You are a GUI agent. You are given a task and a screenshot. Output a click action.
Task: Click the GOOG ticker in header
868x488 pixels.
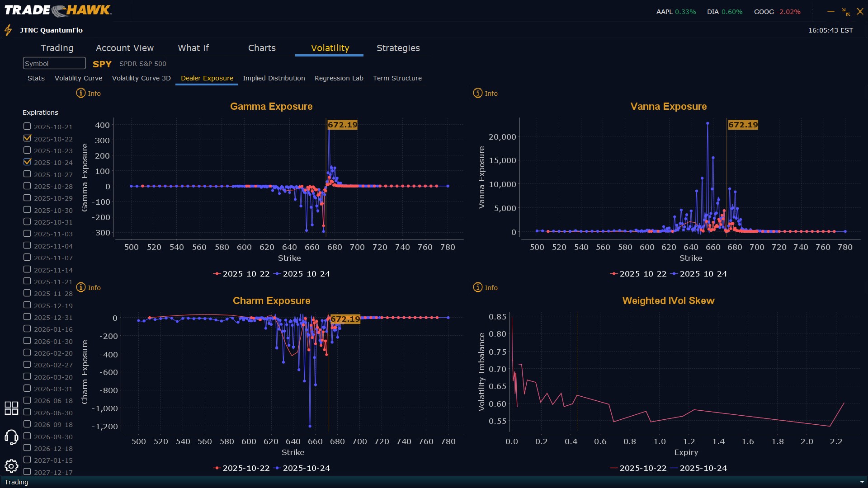click(x=764, y=12)
